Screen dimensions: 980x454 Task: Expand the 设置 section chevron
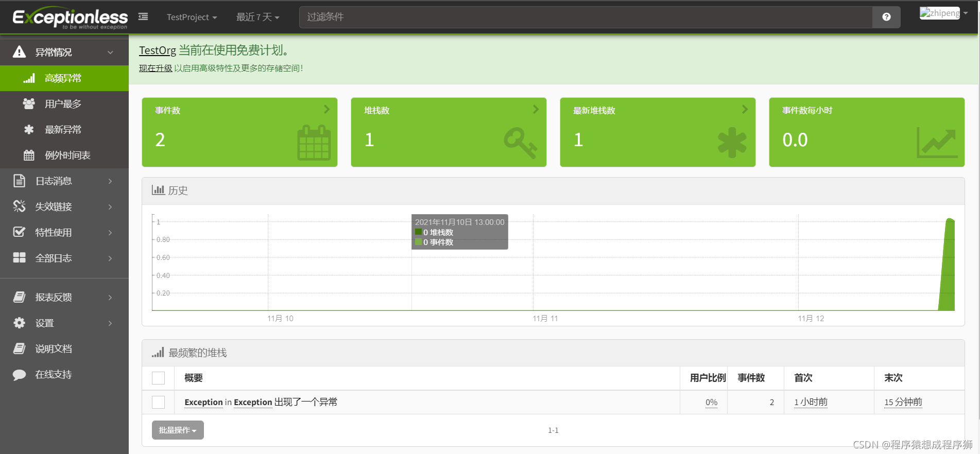pyautogui.click(x=110, y=323)
